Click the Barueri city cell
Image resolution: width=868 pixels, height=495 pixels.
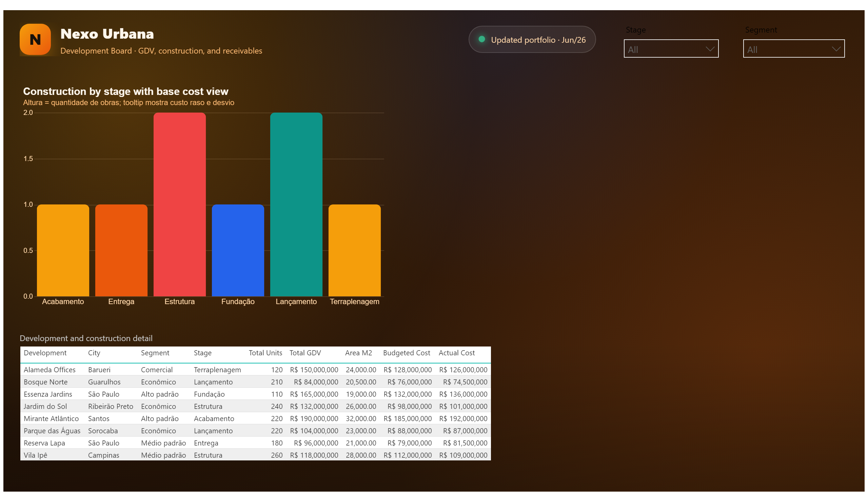[99, 370]
